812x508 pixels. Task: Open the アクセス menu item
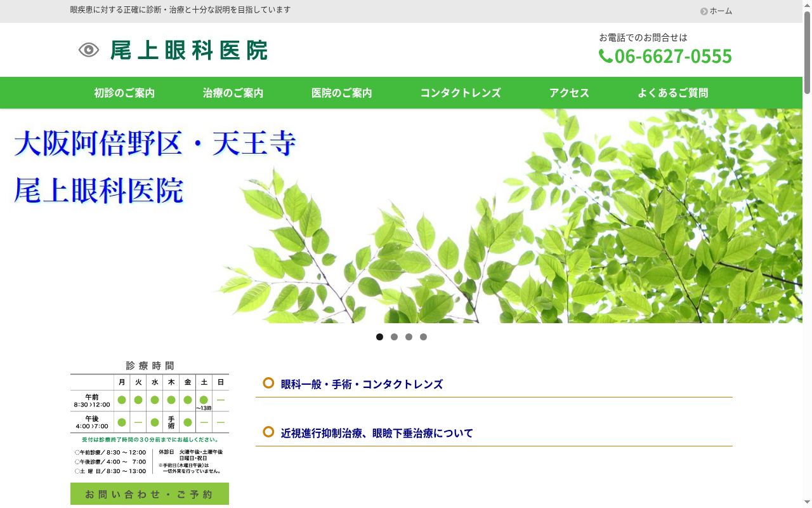click(569, 93)
